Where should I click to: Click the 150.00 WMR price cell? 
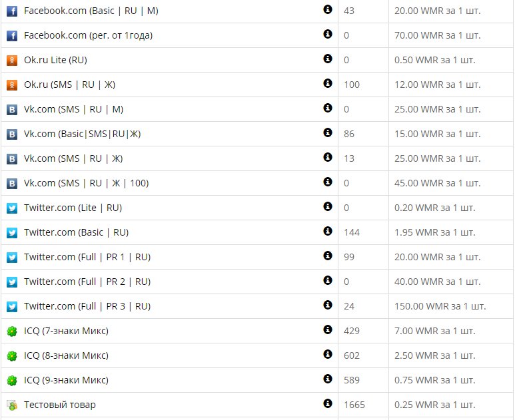[440, 306]
